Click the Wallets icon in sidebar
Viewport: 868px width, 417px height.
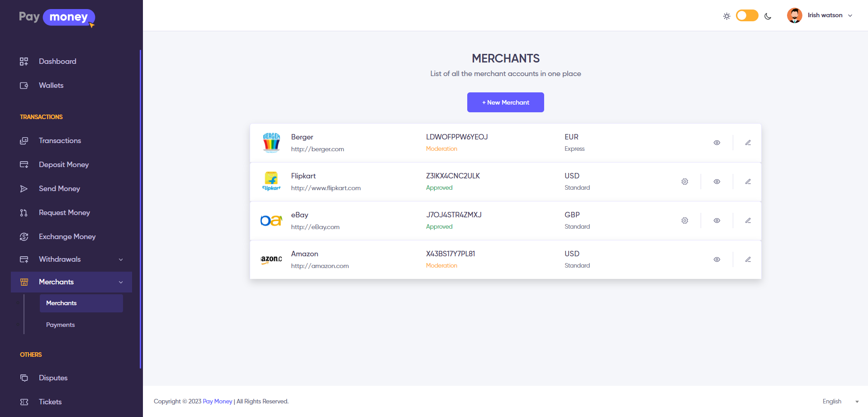(24, 86)
